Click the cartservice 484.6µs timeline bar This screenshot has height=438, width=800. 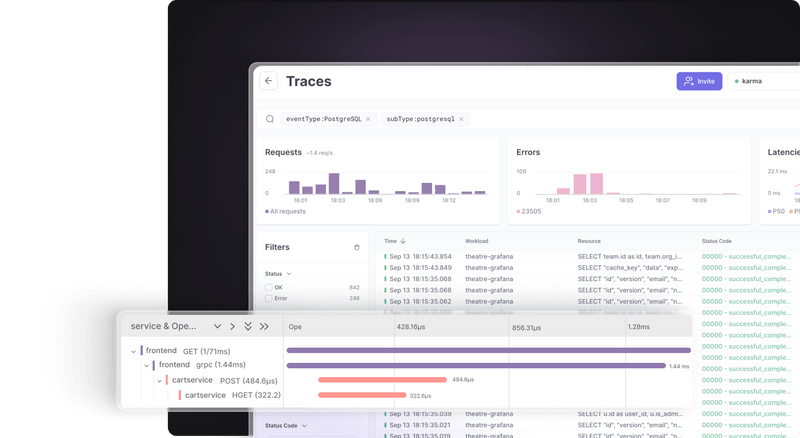382,380
